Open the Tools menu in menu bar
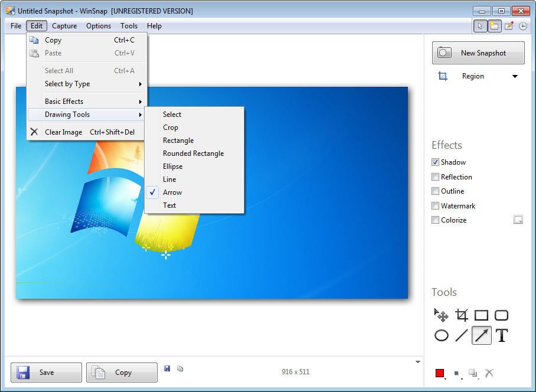Screen dimensions: 536x392 [x=129, y=26]
